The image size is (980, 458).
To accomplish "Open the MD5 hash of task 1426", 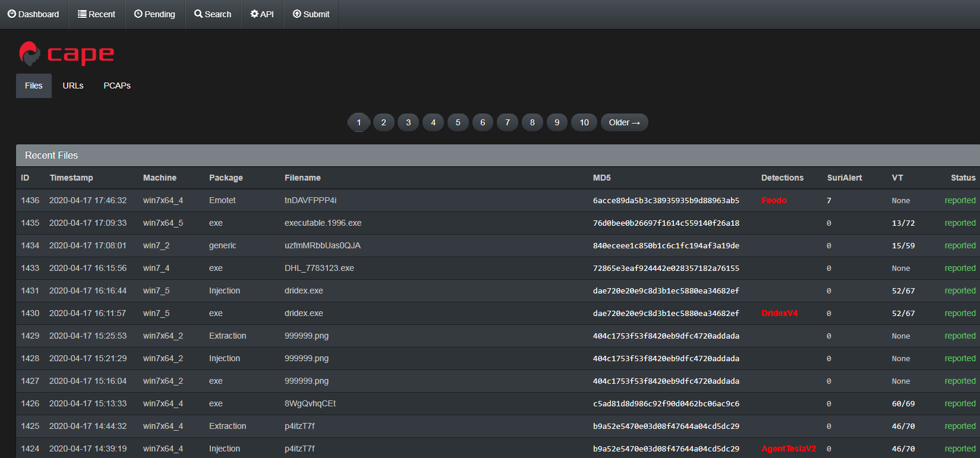I will tap(666, 403).
